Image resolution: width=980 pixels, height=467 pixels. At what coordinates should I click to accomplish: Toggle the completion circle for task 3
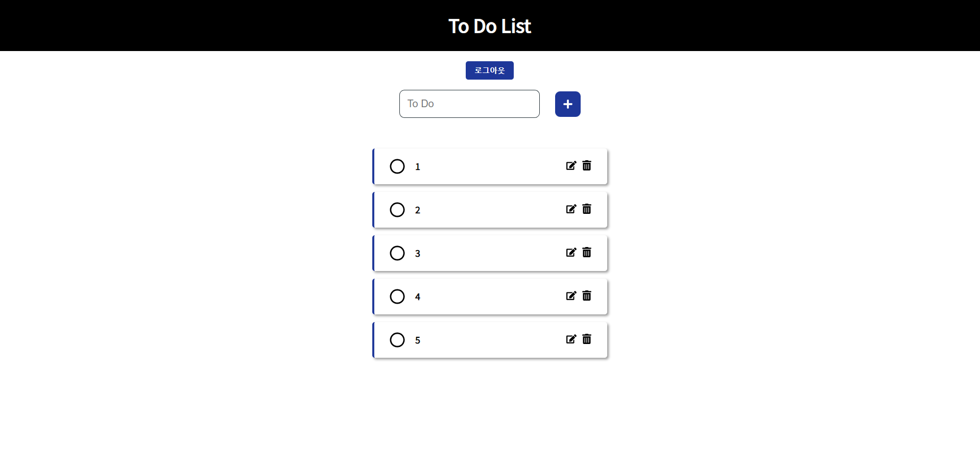point(397,253)
